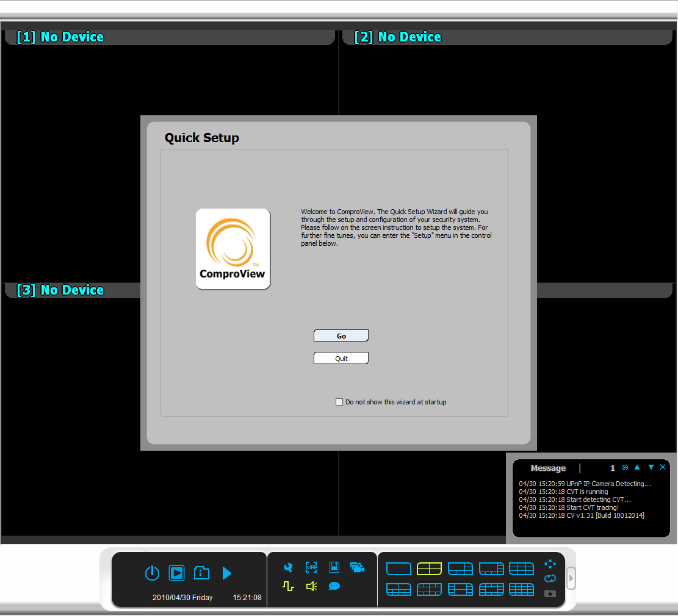Click the UPnP IP Camera Detecting message
678x616 pixels.
(585, 484)
